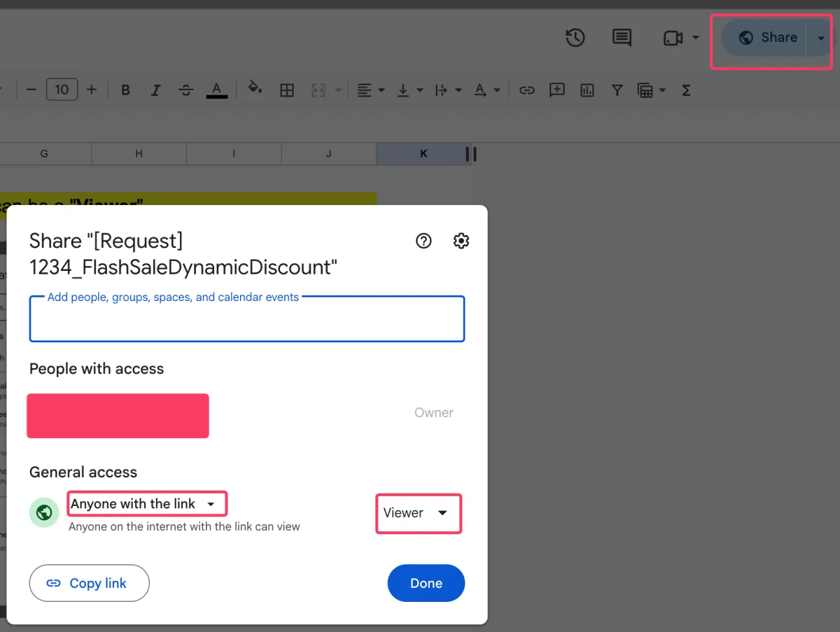The image size is (840, 632).
Task: Open the "Anyone with the link" dropdown
Action: coord(148,504)
